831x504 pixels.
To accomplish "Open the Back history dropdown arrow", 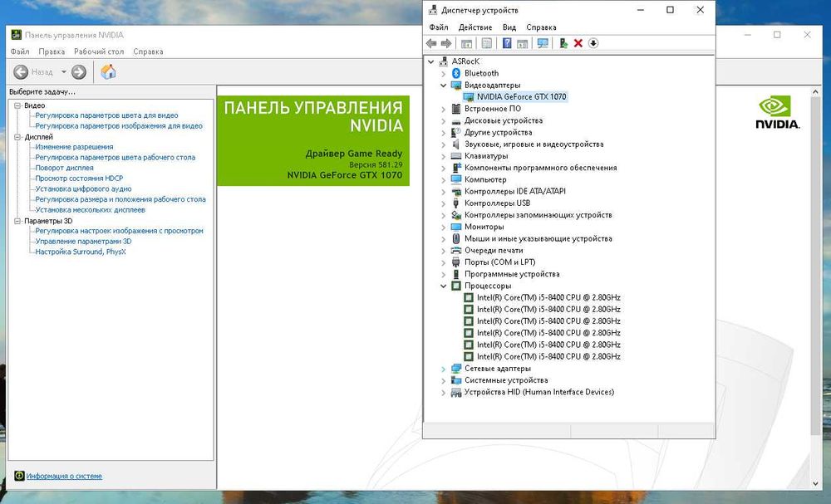I will point(64,72).
